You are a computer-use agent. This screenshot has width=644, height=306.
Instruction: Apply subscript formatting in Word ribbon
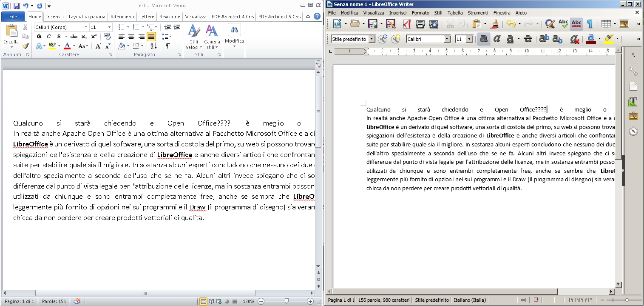(84, 37)
